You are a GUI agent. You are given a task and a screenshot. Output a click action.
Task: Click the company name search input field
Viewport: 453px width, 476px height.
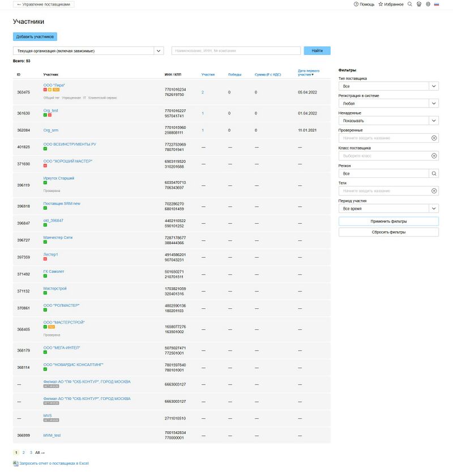pos(236,51)
